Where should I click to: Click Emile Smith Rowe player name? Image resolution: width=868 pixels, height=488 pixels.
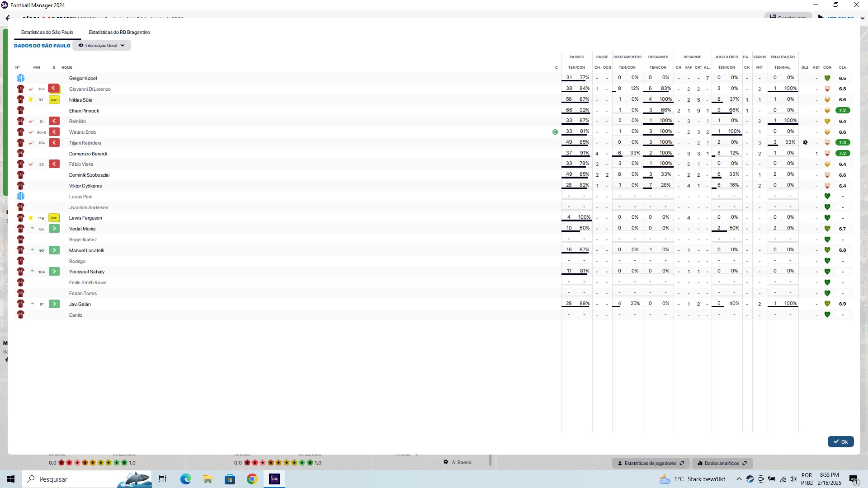click(x=88, y=282)
